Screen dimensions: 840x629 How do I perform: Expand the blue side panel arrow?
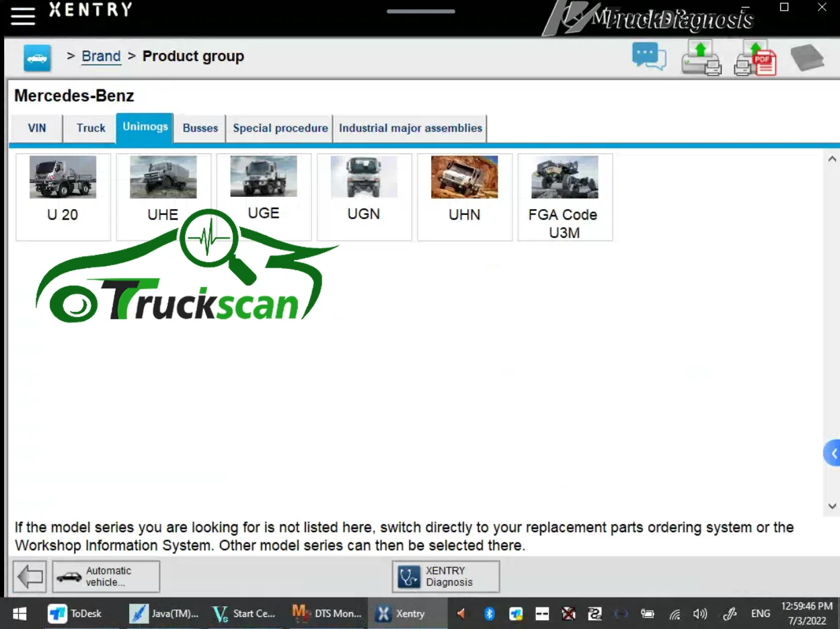point(832,454)
